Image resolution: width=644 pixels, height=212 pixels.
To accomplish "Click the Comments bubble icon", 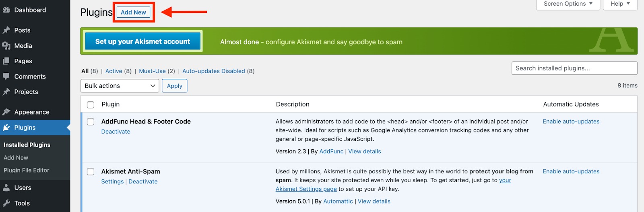I will pos(6,76).
